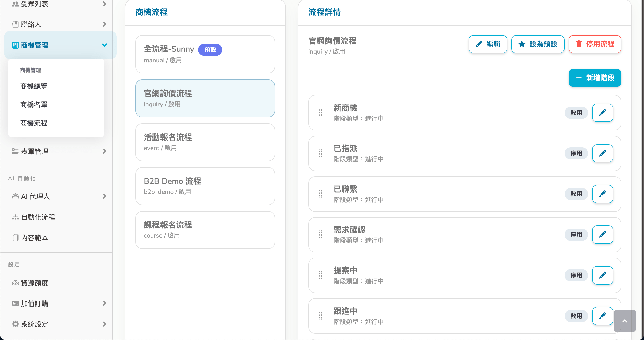The width and height of the screenshot is (644, 340).
Task: Click the 商機流程 panel heading
Action: pyautogui.click(x=151, y=12)
